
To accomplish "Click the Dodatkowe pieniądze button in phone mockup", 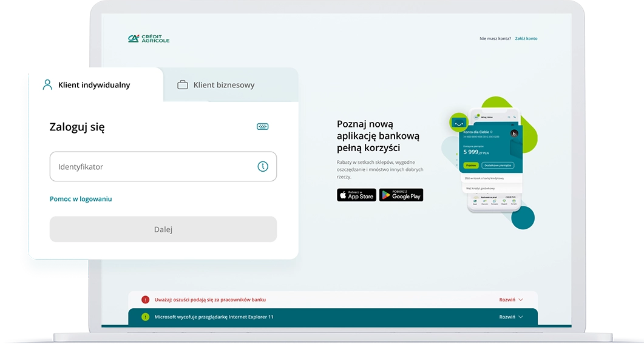I will (498, 165).
